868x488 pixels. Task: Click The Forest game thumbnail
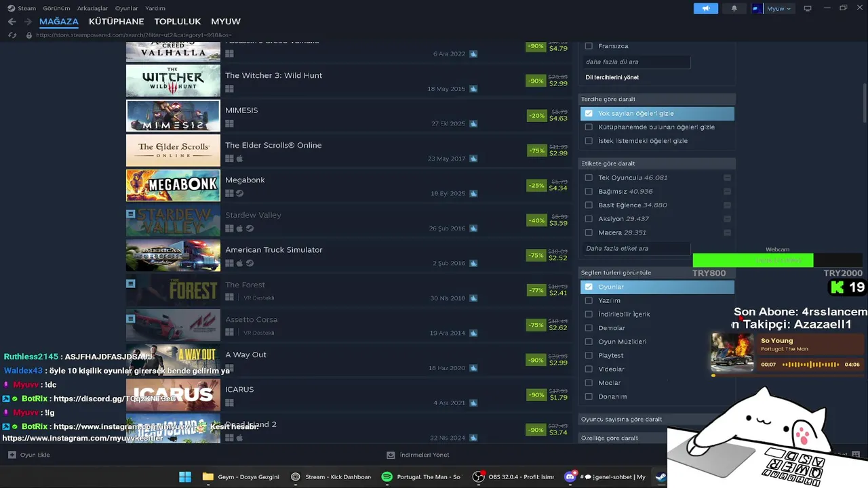[173, 290]
